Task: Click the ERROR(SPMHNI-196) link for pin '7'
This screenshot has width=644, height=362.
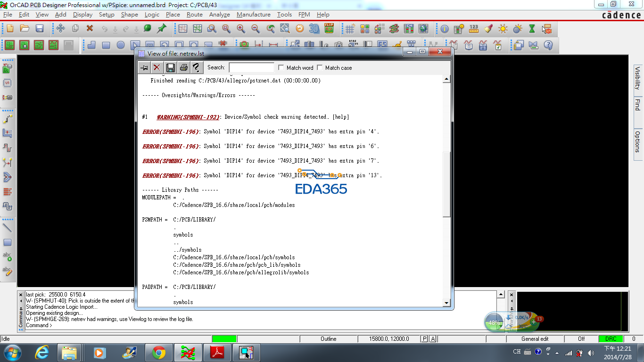Action: tap(171, 161)
